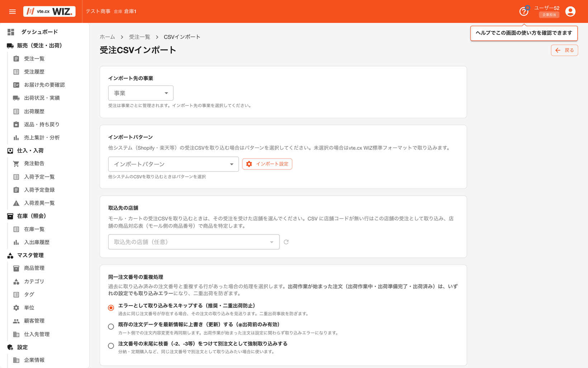Click the icon beside お届け先の要確認
588x368 pixels.
tap(16, 85)
